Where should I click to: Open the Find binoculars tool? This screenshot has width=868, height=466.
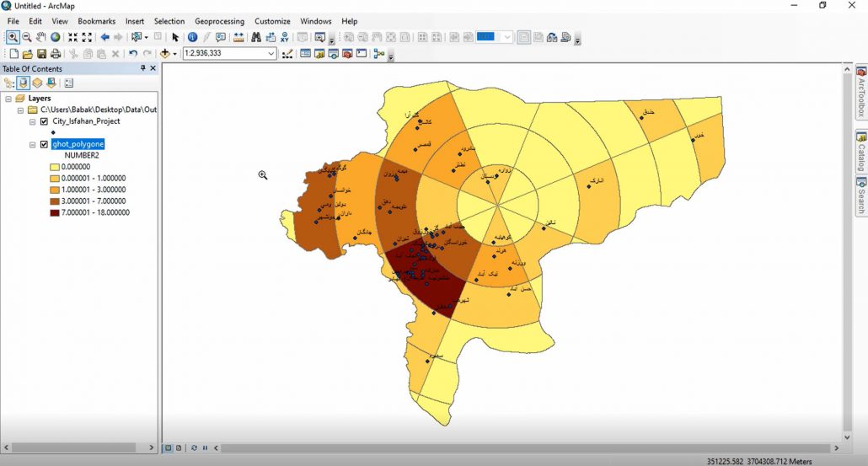pyautogui.click(x=256, y=37)
